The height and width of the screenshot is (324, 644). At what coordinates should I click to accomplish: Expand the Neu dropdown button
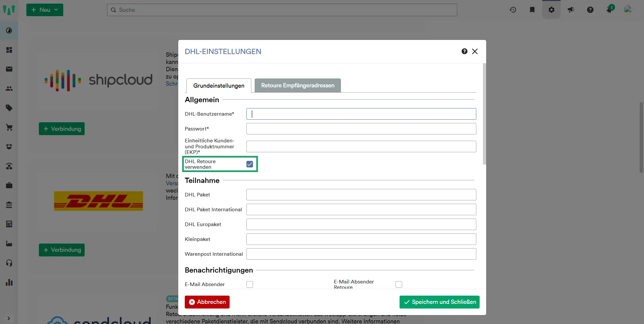45,10
